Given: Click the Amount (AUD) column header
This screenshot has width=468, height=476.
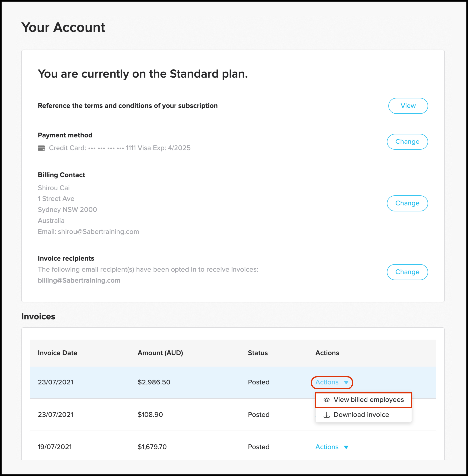Looking at the screenshot, I should [x=160, y=353].
